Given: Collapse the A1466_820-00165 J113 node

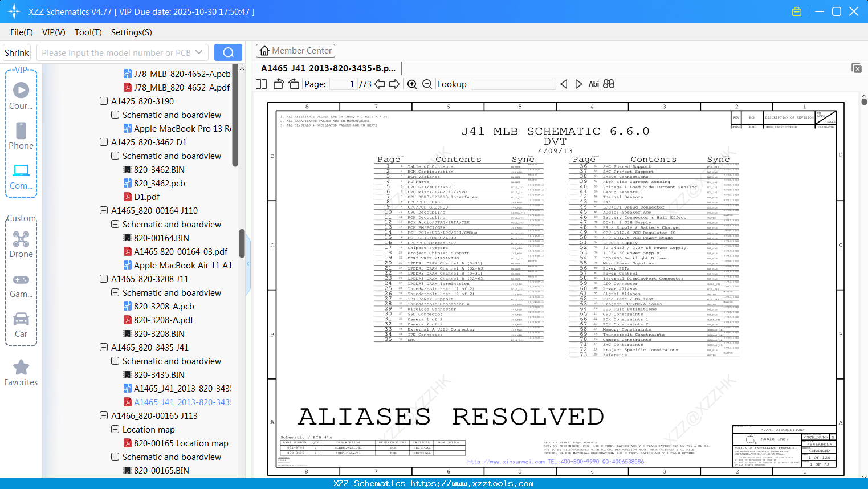Looking at the screenshot, I should (x=104, y=415).
